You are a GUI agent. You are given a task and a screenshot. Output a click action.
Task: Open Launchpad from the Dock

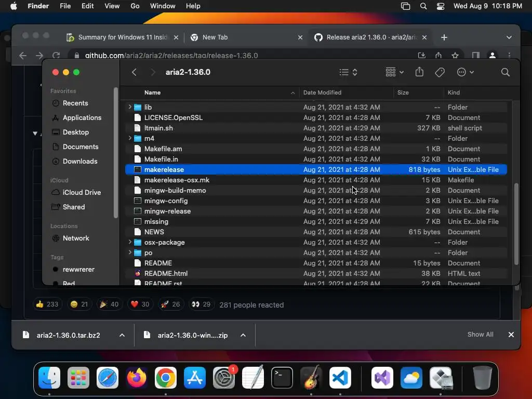78,378
